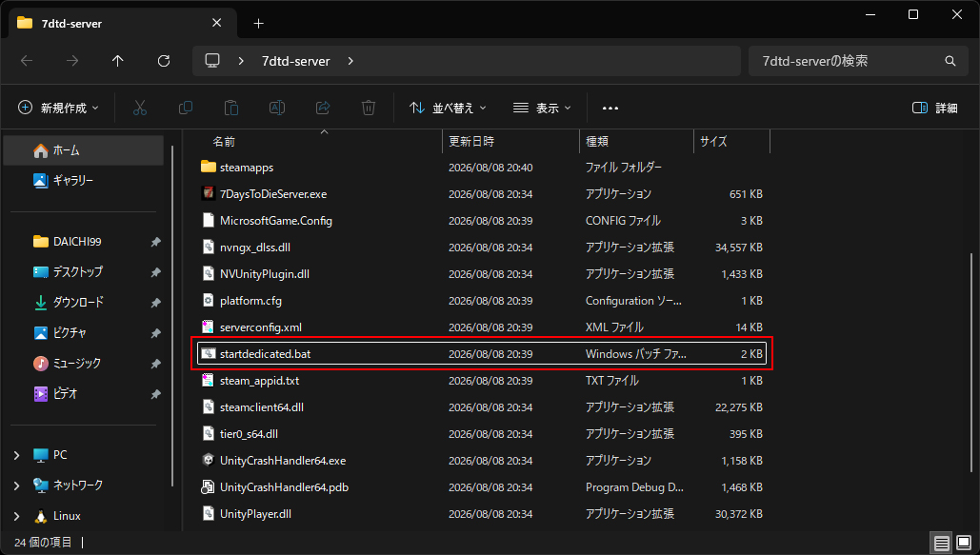The width and height of the screenshot is (980, 555).
Task: Click the startdedicated.bat file icon
Action: click(209, 354)
